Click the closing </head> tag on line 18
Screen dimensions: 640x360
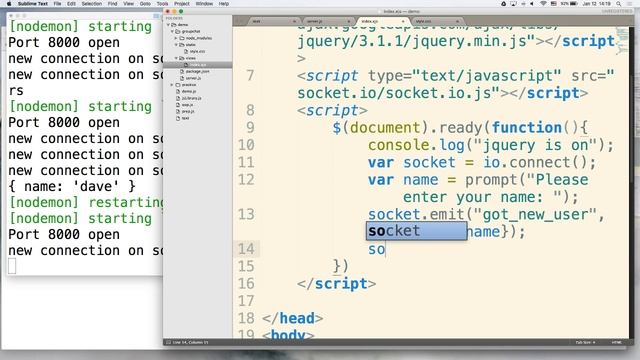point(292,318)
